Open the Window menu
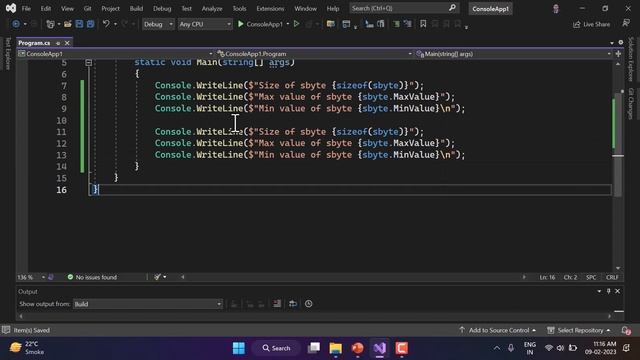This screenshot has width=640, height=360. click(x=305, y=8)
